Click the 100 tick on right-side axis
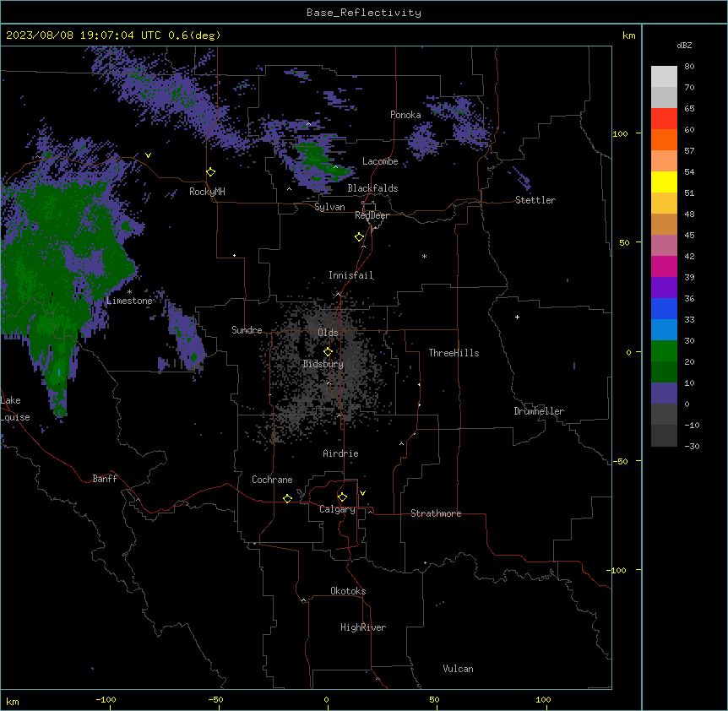The width and height of the screenshot is (728, 711). click(620, 133)
